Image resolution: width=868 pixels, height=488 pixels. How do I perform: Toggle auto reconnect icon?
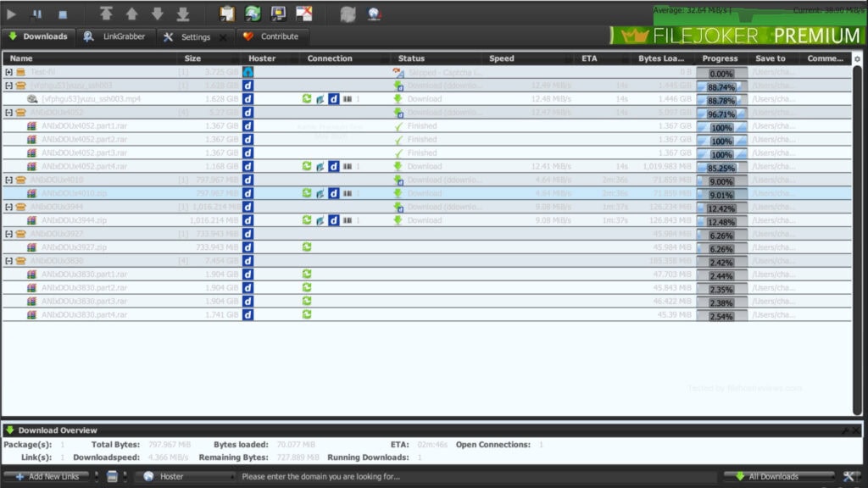(253, 14)
